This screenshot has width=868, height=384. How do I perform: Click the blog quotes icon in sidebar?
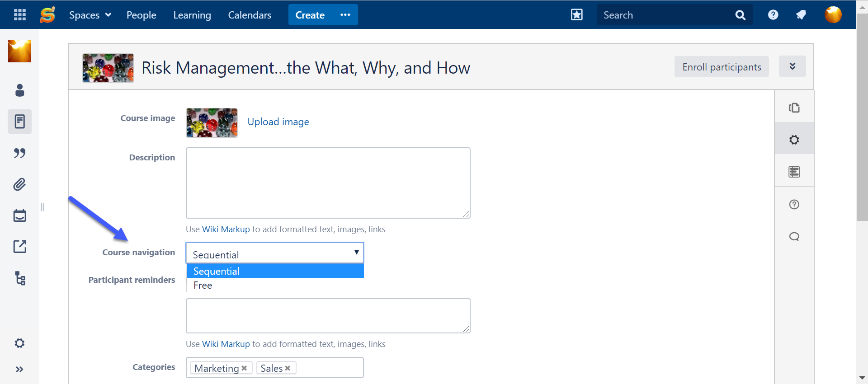coord(19,153)
